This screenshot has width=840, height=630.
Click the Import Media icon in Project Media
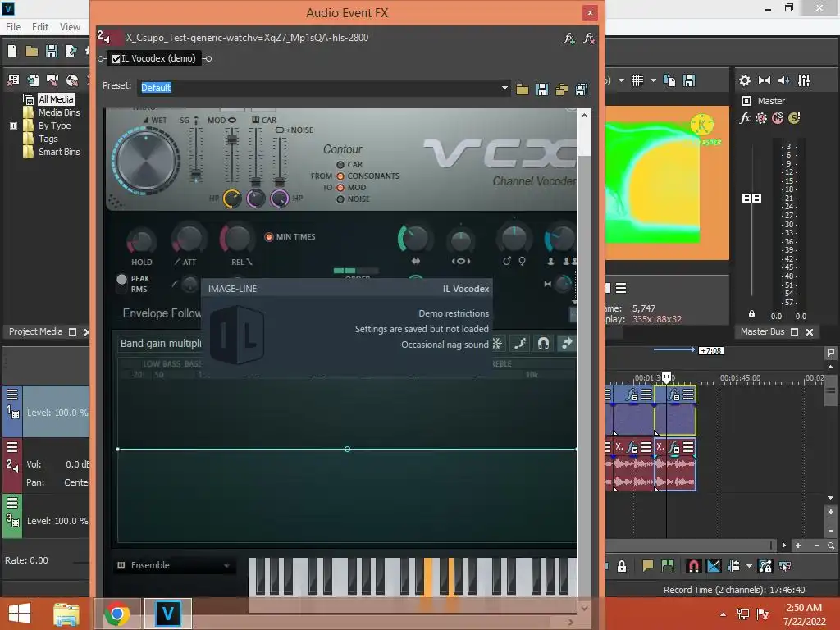tap(33, 80)
